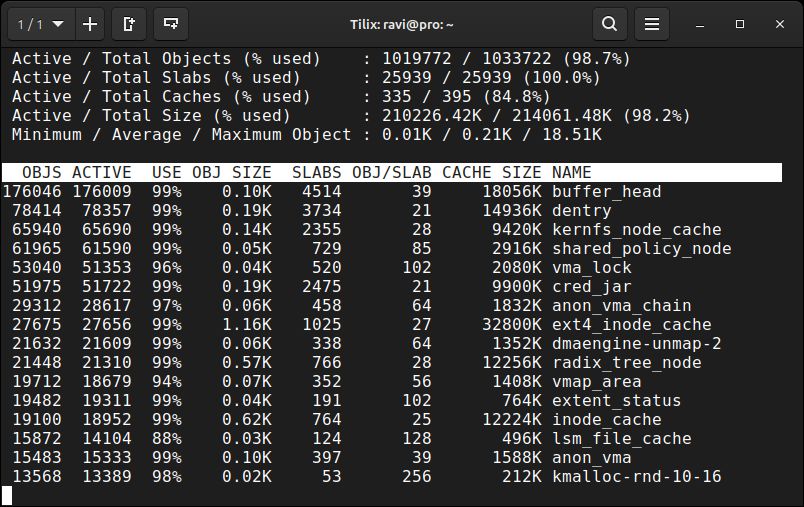Click the 0.01K / 0.21K / 18.51K values

coord(492,135)
